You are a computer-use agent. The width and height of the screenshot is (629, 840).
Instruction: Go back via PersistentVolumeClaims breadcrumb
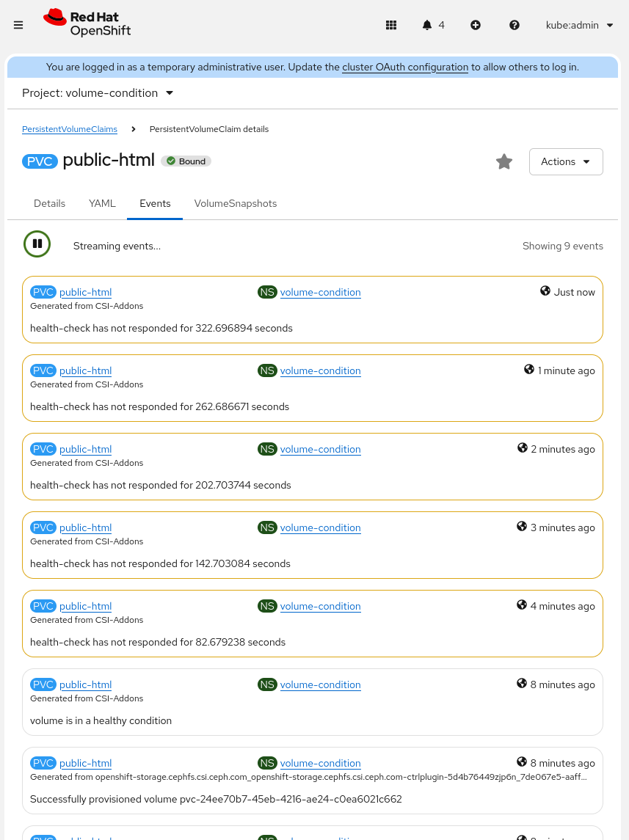(70, 129)
